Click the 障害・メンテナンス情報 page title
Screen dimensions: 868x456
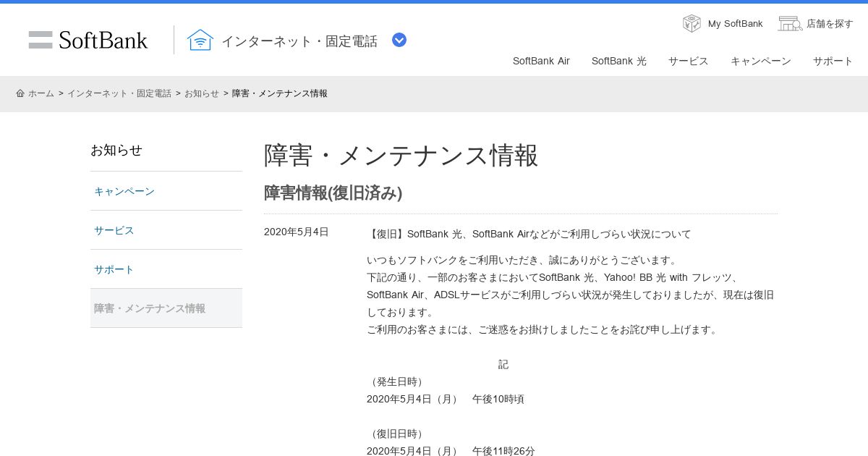(x=401, y=156)
